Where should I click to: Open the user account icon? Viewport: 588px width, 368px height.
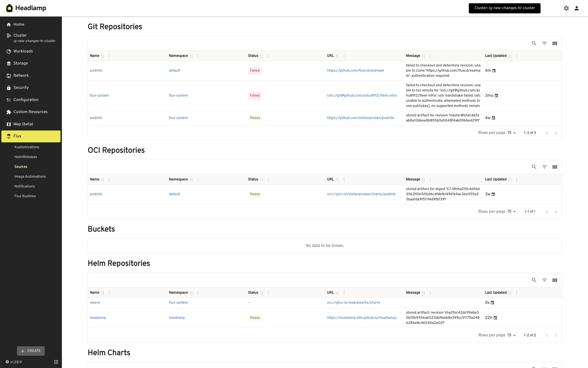(576, 8)
